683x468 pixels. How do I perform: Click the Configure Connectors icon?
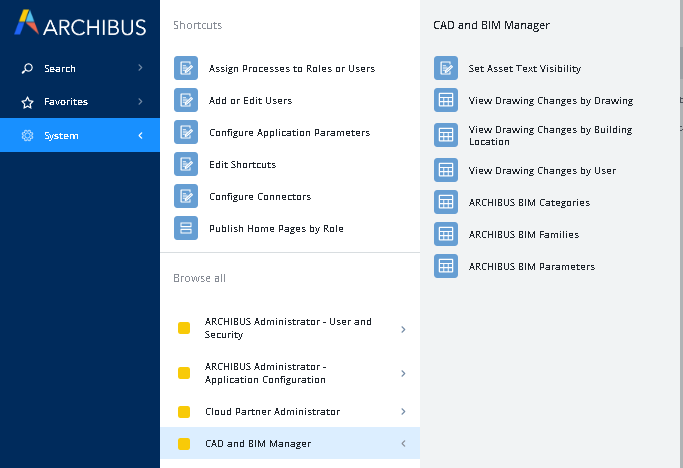(x=186, y=196)
